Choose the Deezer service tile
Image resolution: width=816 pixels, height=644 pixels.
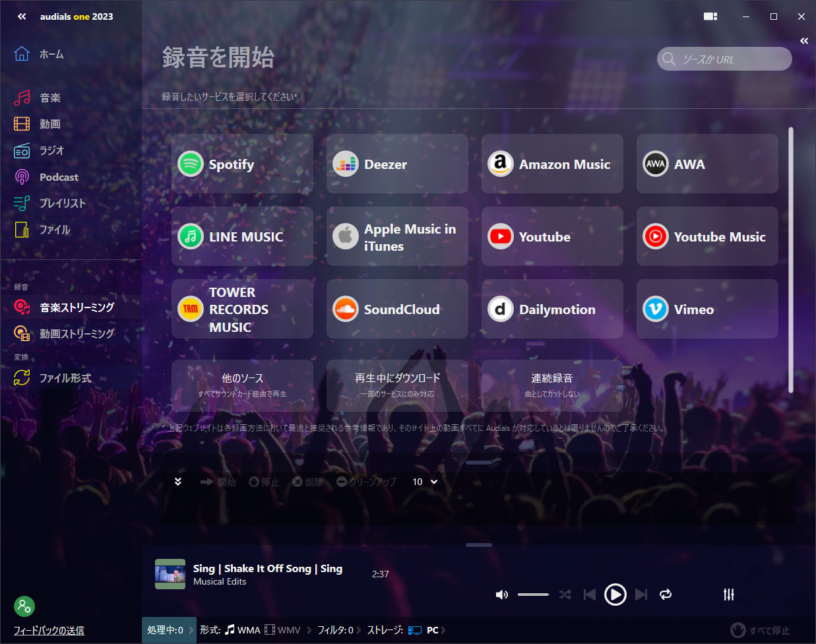tap(397, 164)
